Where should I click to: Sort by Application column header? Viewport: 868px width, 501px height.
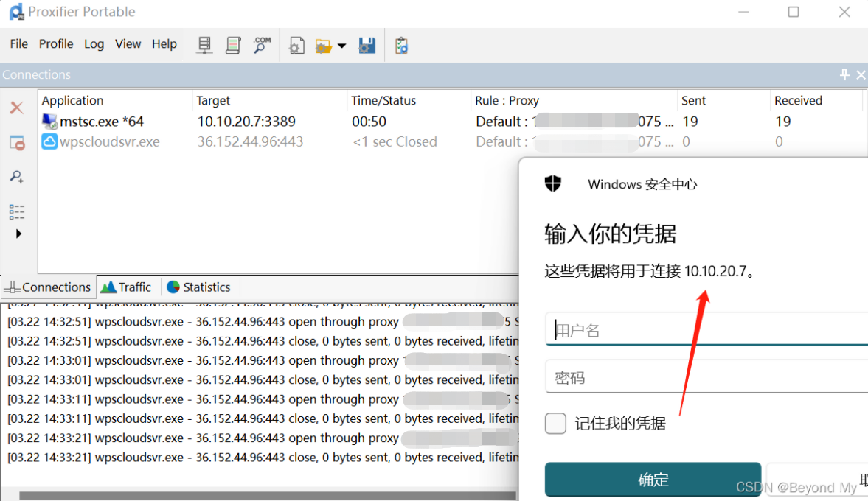tap(115, 101)
